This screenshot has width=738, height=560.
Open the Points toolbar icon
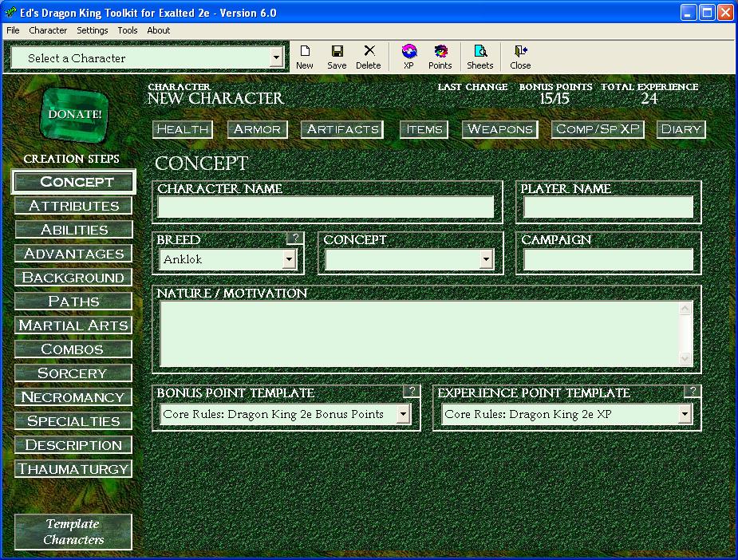tap(440, 57)
